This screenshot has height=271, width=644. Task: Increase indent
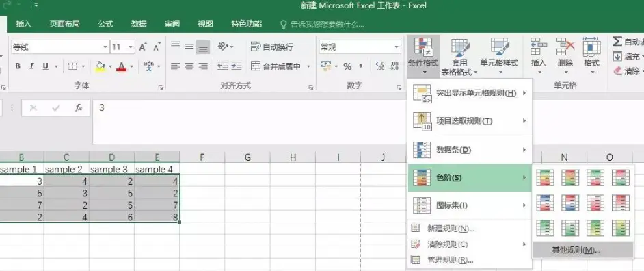pos(236,66)
